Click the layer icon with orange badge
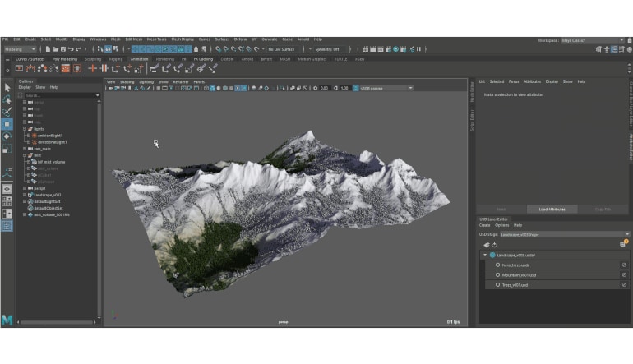Screen dimensions: 633x364 point(623,243)
